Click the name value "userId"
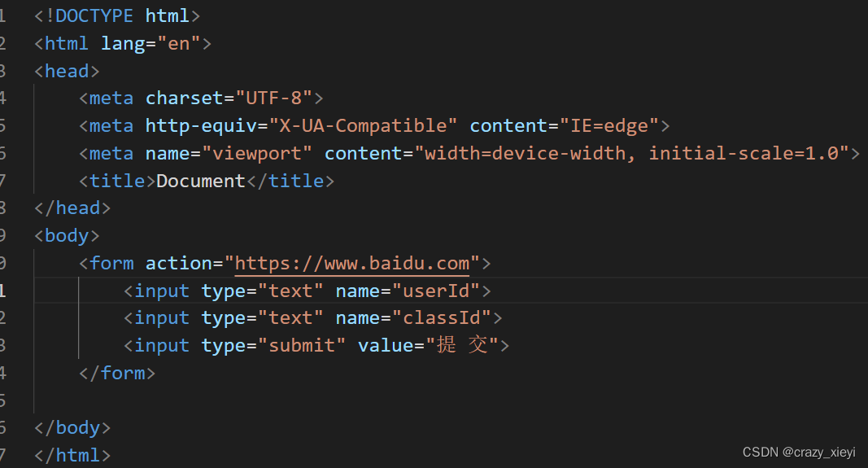The height and width of the screenshot is (468, 868). [436, 291]
